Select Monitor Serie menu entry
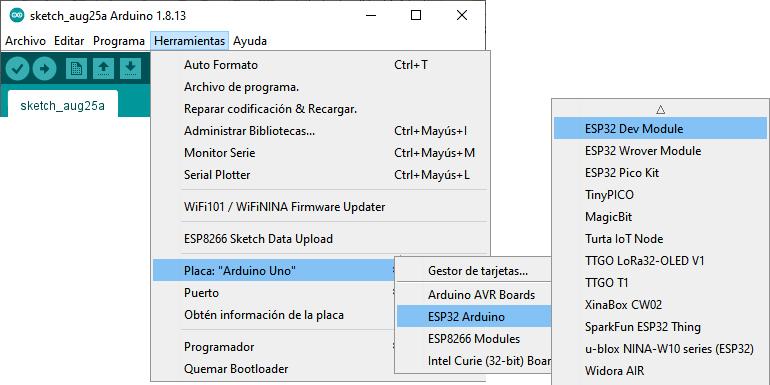Image resolution: width=770 pixels, height=385 pixels. click(x=321, y=153)
